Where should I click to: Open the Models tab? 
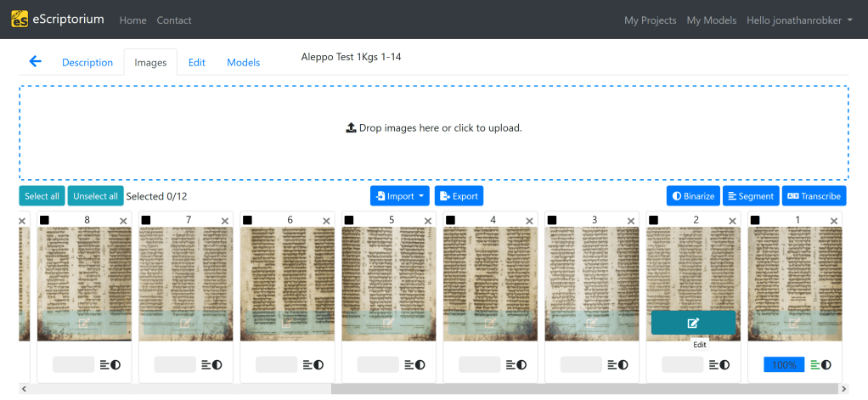243,62
